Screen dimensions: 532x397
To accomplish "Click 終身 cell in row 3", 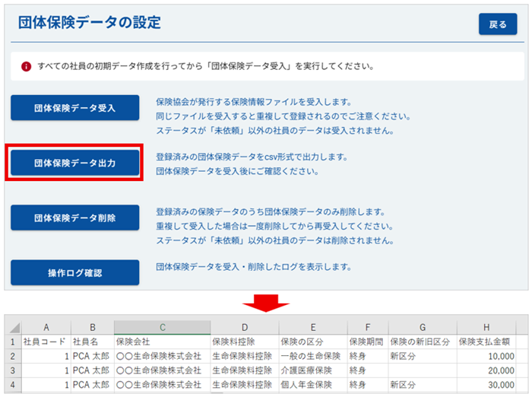I will [368, 370].
